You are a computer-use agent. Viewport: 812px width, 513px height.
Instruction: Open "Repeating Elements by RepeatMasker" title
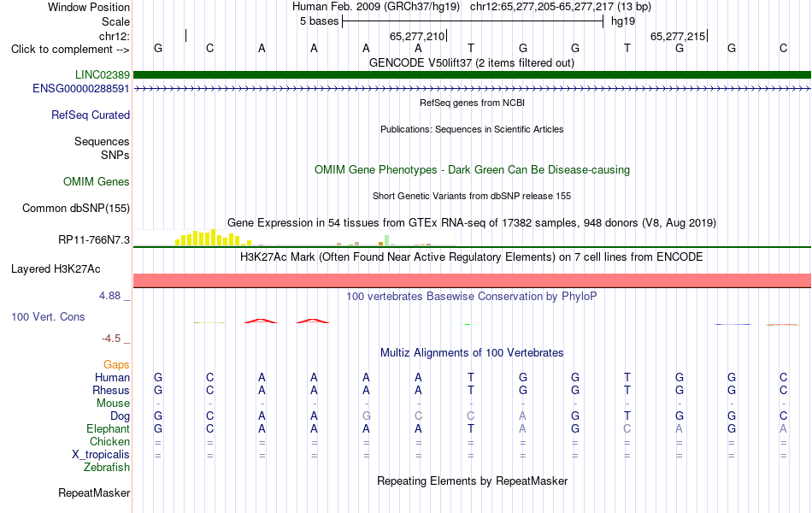click(473, 481)
